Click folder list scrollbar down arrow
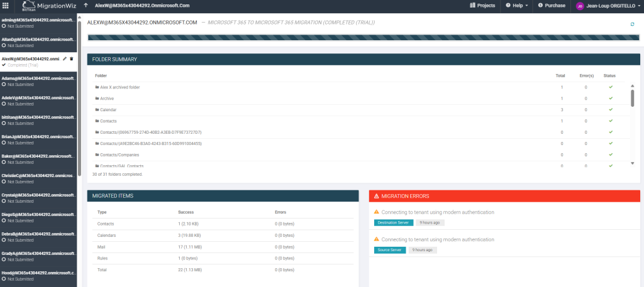This screenshot has height=287, width=644. tap(633, 163)
